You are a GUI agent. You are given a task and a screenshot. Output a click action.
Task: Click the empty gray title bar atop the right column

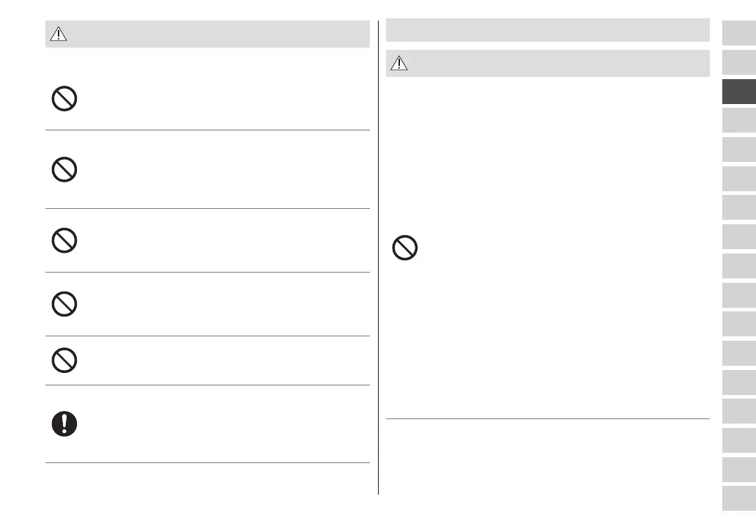[x=547, y=30]
